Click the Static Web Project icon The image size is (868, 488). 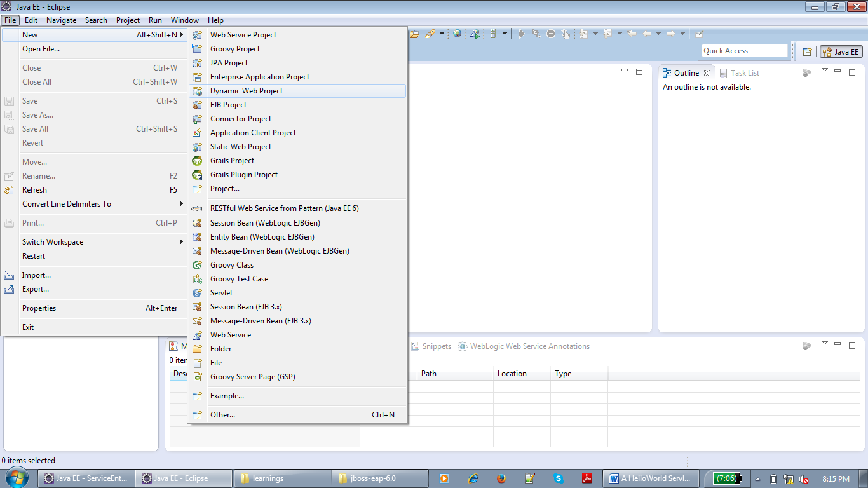point(198,147)
